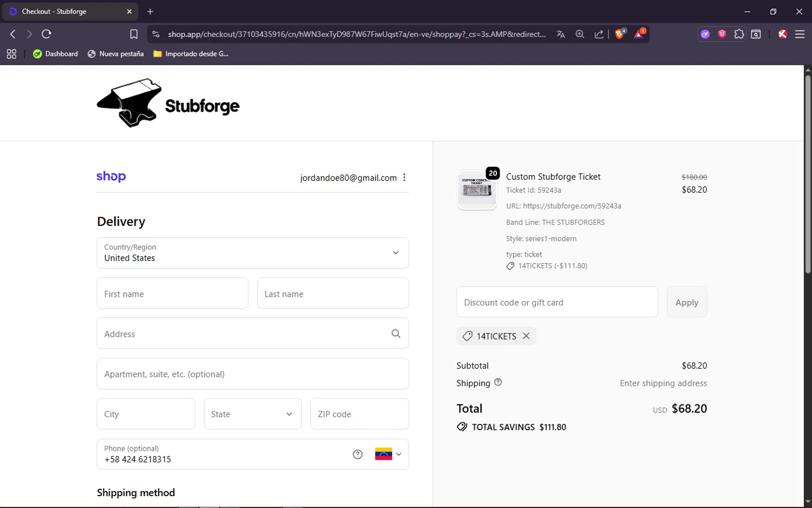Click the ZIP code field

359,414
